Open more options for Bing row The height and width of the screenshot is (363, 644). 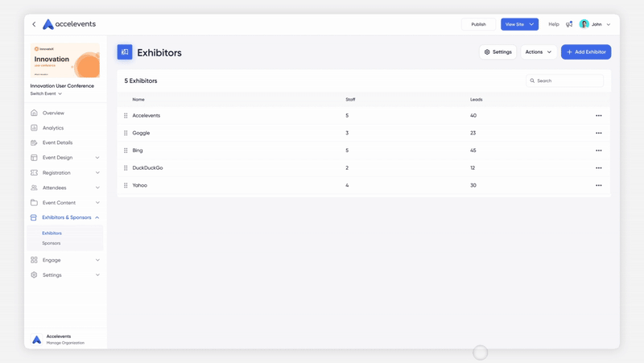pyautogui.click(x=599, y=151)
